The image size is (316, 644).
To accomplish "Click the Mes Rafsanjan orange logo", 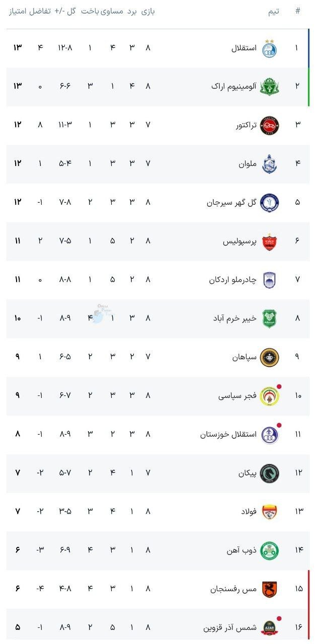I will tap(270, 589).
